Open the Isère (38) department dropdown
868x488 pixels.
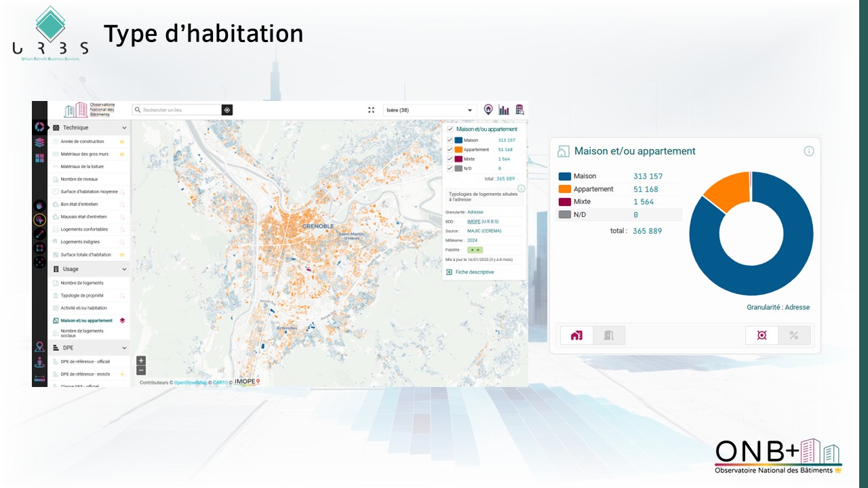pos(431,110)
